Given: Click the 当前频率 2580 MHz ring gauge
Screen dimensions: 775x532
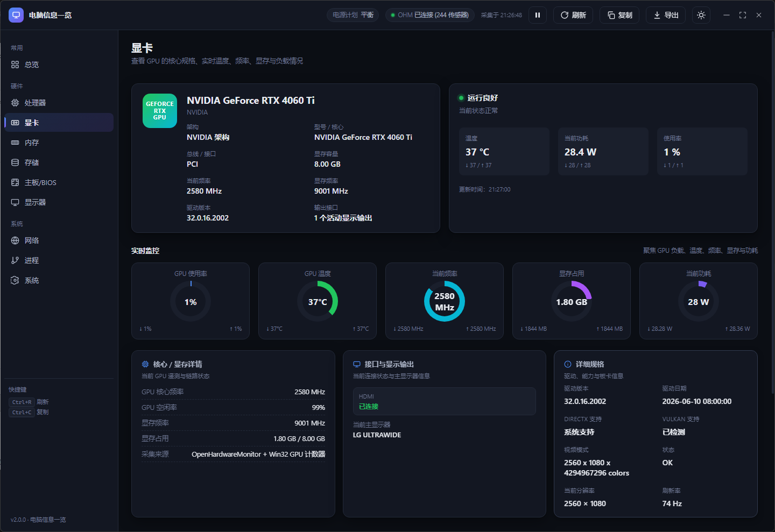Looking at the screenshot, I should click(445, 301).
